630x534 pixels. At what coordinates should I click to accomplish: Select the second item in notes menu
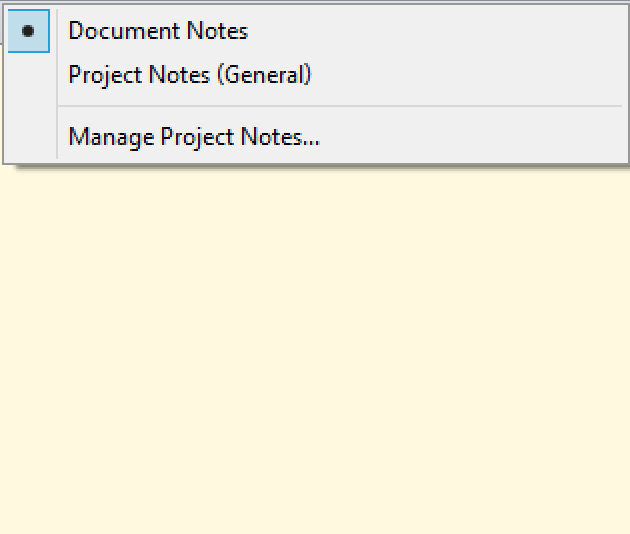190,75
